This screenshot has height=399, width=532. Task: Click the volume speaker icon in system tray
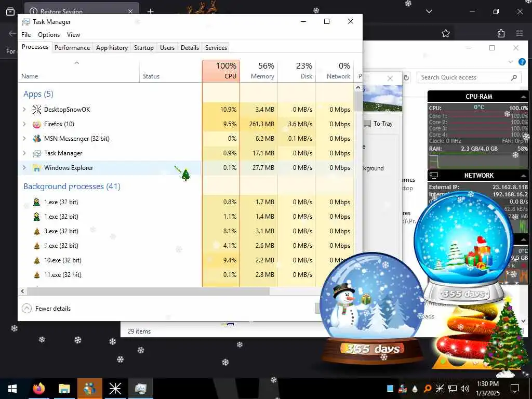coord(465,389)
